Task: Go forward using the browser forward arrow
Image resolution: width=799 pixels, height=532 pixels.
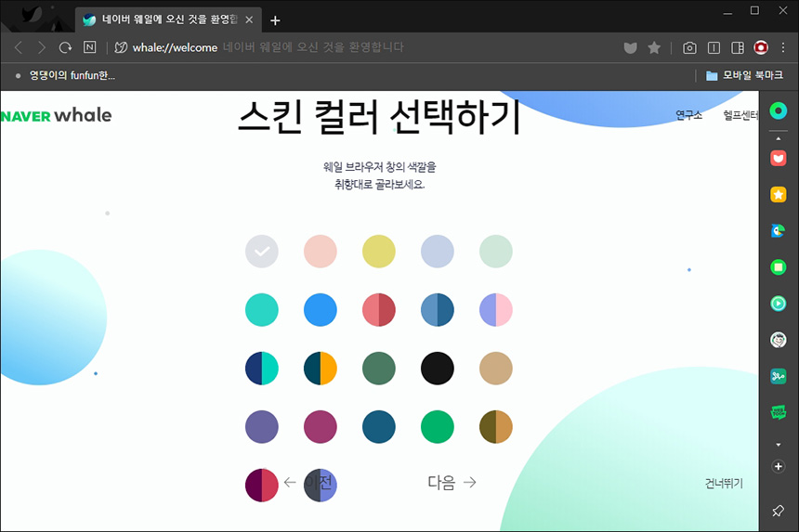Action: click(41, 48)
